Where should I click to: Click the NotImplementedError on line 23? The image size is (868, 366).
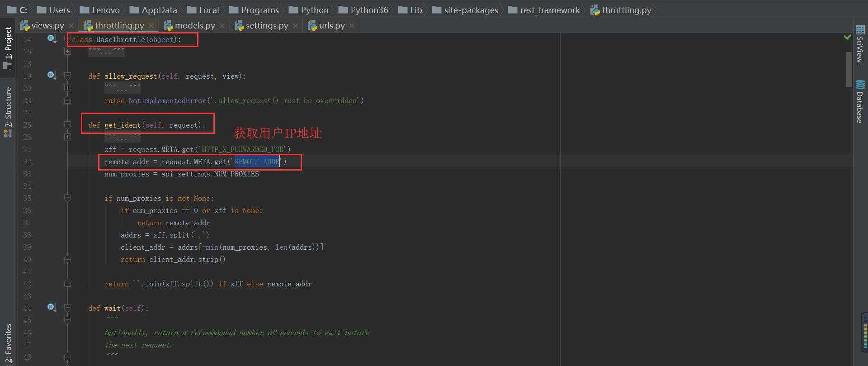coord(167,100)
